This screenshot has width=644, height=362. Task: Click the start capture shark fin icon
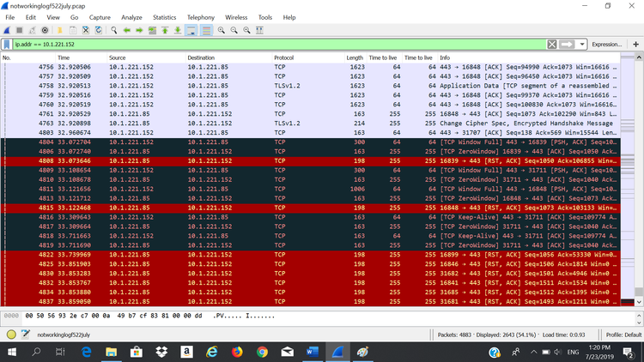tap(8, 30)
